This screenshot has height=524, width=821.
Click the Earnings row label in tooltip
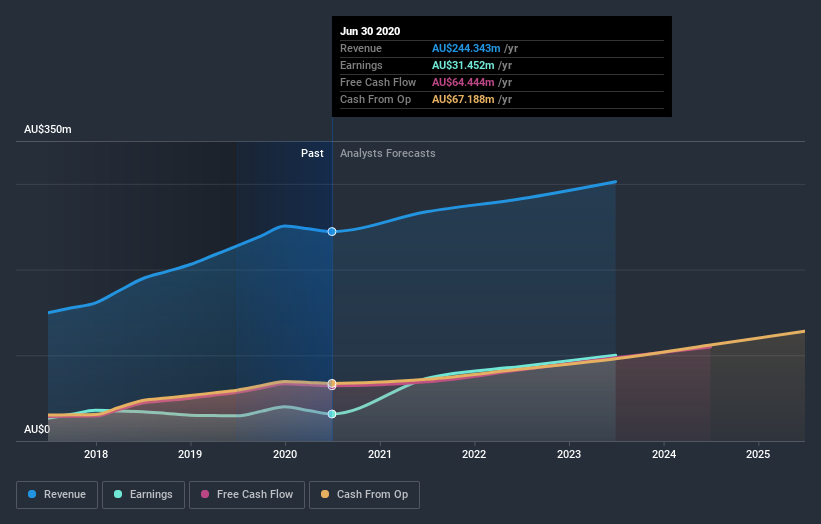coord(361,65)
